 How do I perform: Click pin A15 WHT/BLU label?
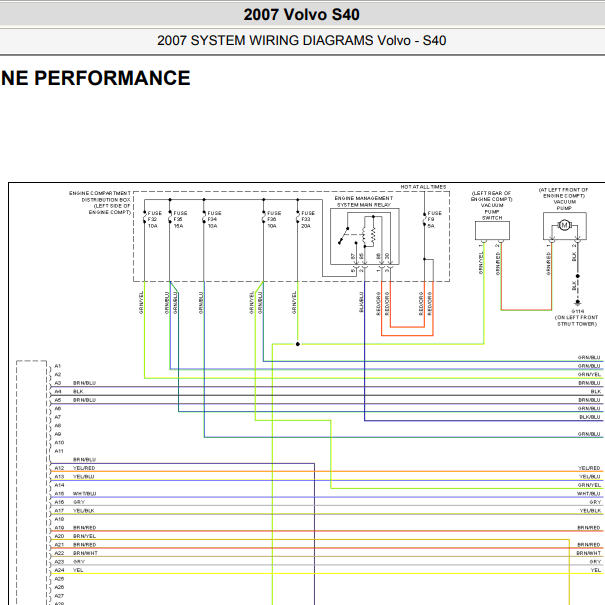point(84,493)
